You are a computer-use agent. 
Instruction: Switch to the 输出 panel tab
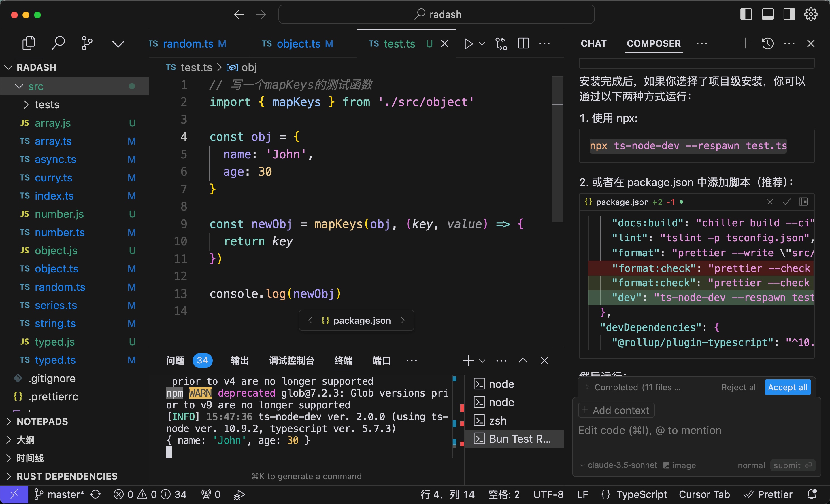point(239,361)
